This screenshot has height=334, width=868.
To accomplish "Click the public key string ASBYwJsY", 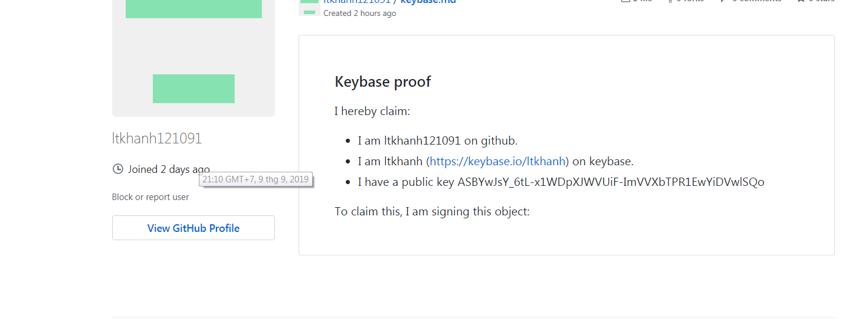I will click(x=611, y=182).
